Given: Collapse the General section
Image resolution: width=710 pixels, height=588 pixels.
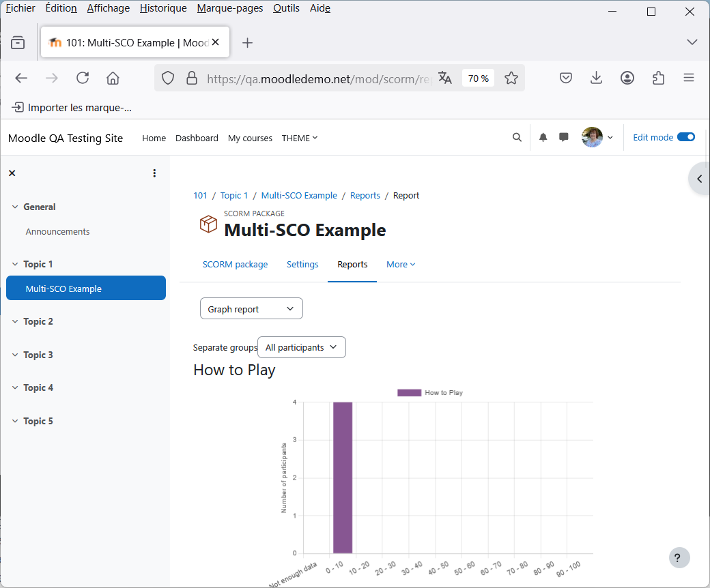Looking at the screenshot, I should coord(15,207).
